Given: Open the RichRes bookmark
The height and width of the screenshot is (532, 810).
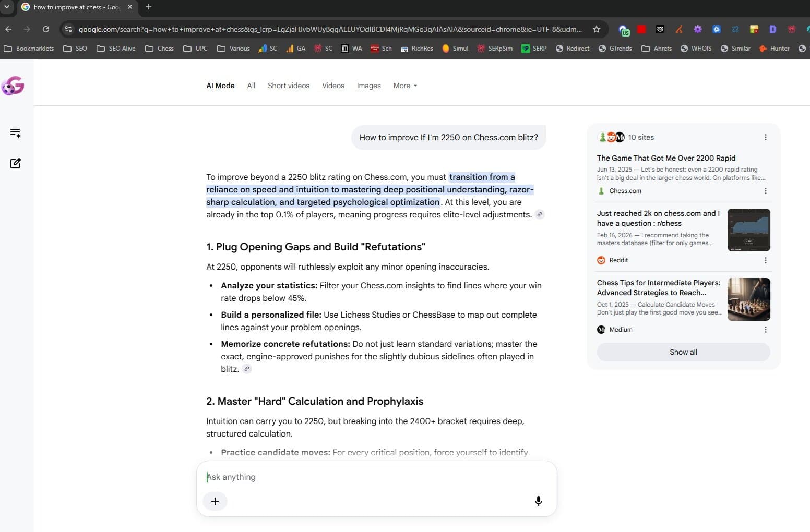Looking at the screenshot, I should (x=416, y=49).
